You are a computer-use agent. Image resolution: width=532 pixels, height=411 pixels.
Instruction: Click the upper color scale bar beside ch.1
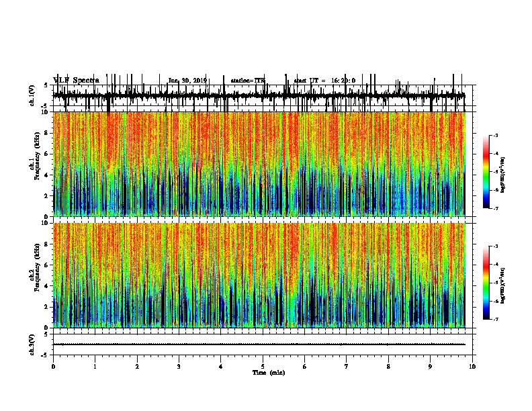[486, 172]
